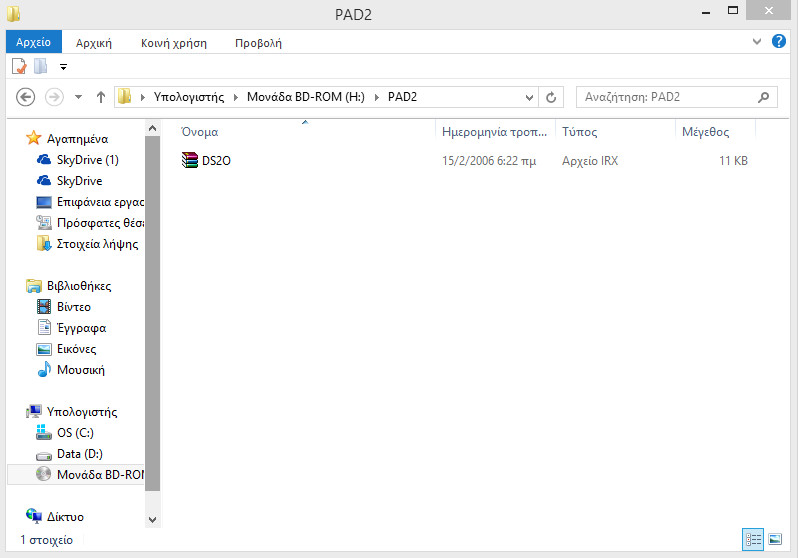Sort by Ημερομηνία τροπ... column header
This screenshot has height=558, width=798.
coord(495,132)
